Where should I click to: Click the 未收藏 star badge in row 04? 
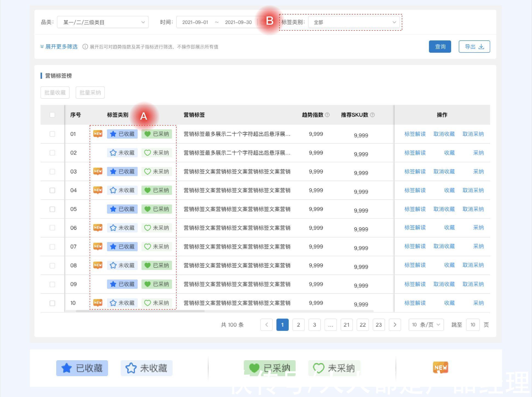tap(122, 190)
